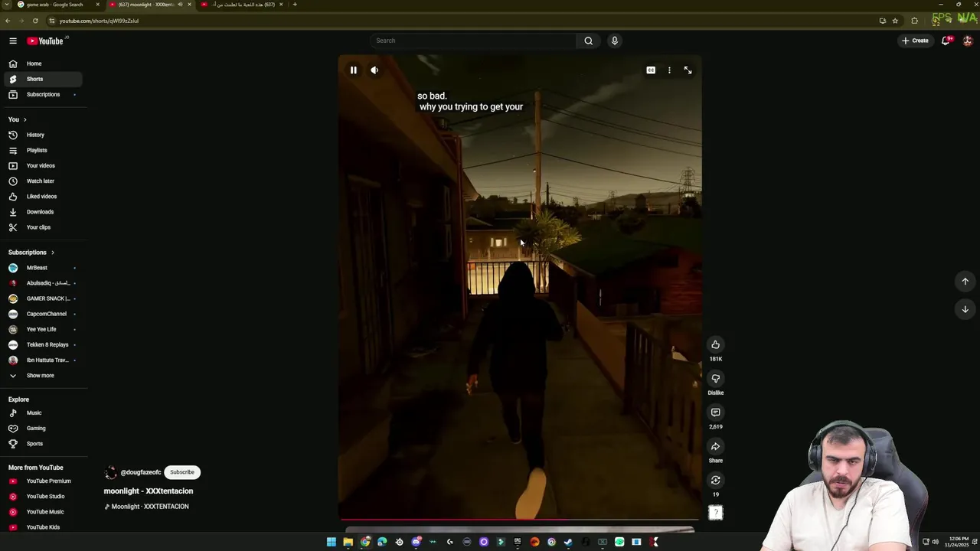
Task: Click the Create button
Action: (x=916, y=41)
